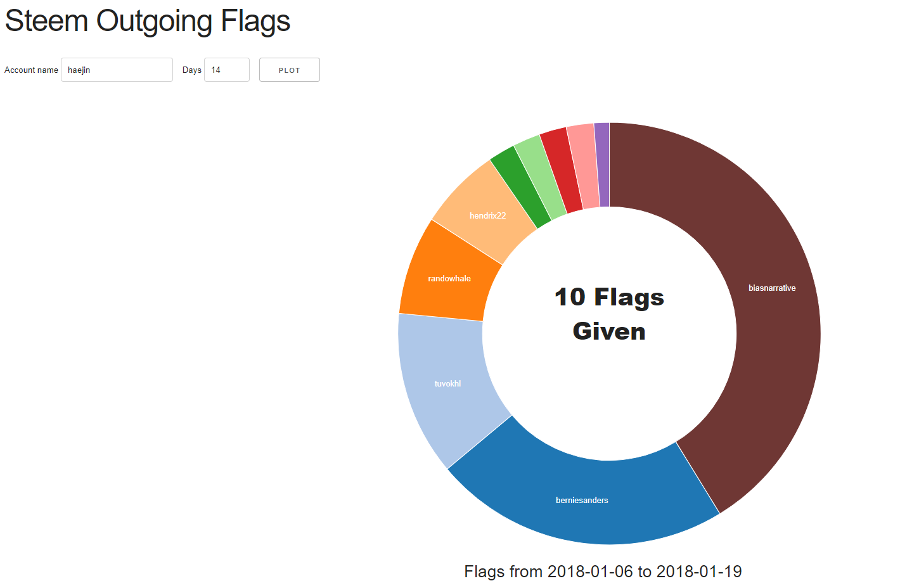Click the 'Days' label
919x588 pixels.
click(192, 70)
